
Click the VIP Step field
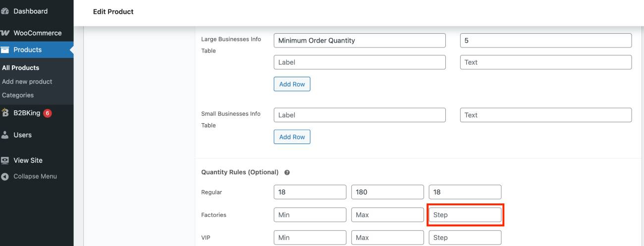click(465, 238)
